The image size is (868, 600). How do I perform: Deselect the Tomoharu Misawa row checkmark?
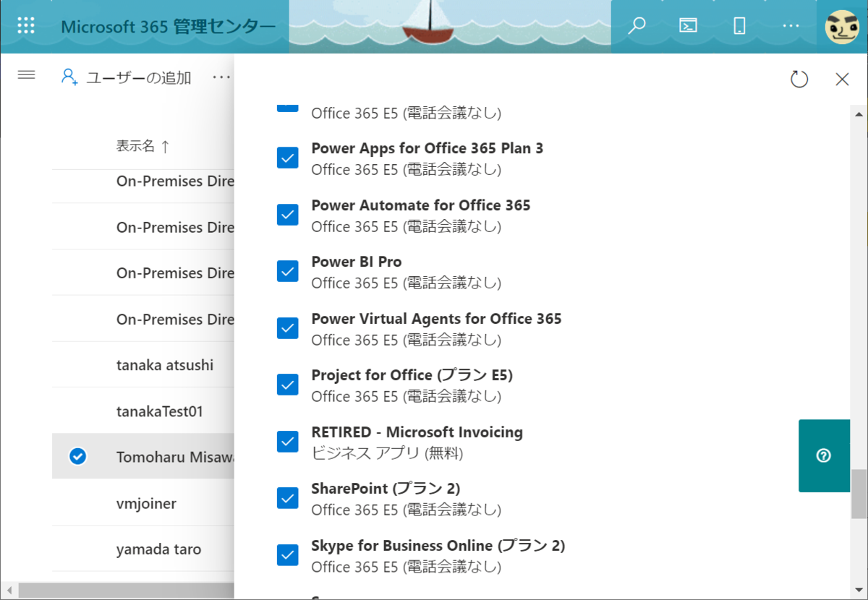[x=78, y=456]
